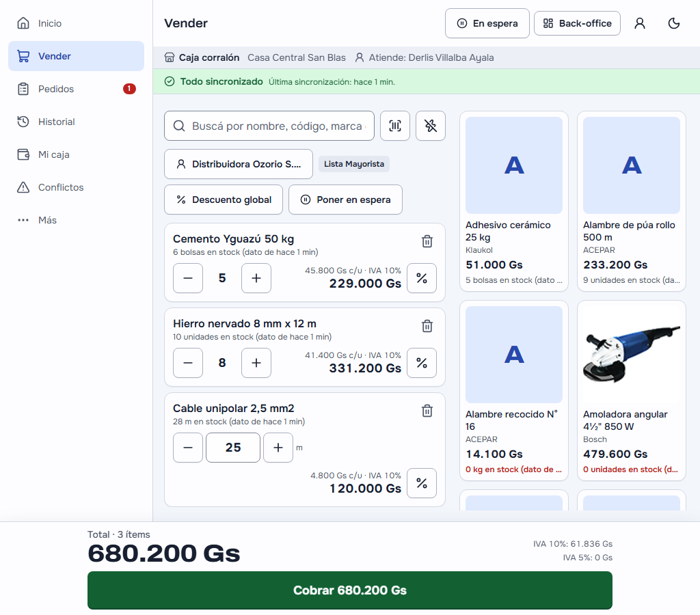Click the Atiende: Derlis Villalba Ayala label
The width and height of the screenshot is (700, 615).
pyautogui.click(x=431, y=57)
